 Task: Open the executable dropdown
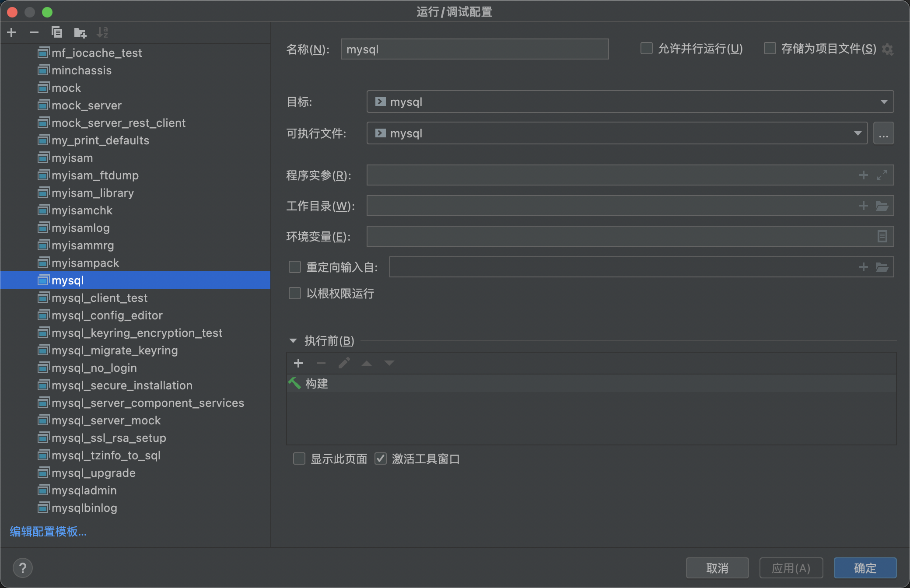click(x=617, y=133)
